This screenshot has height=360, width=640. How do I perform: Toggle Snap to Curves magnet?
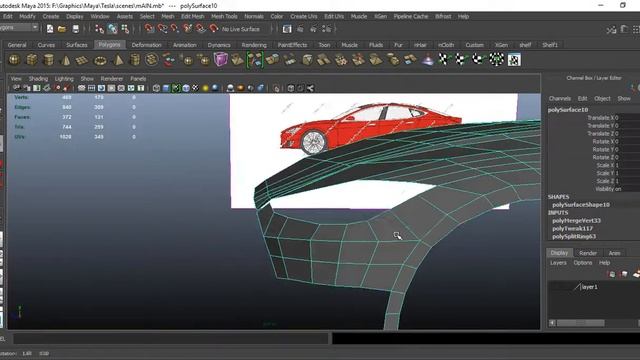[162, 29]
